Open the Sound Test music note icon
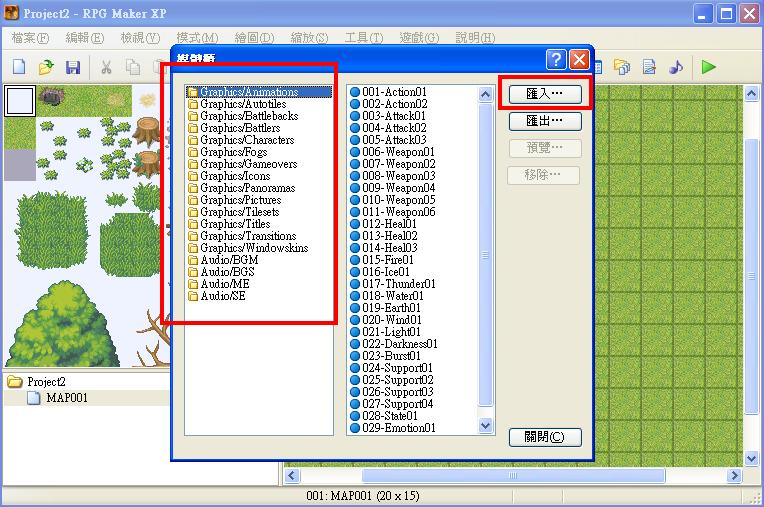Screen dimensions: 764x507 pos(676,67)
